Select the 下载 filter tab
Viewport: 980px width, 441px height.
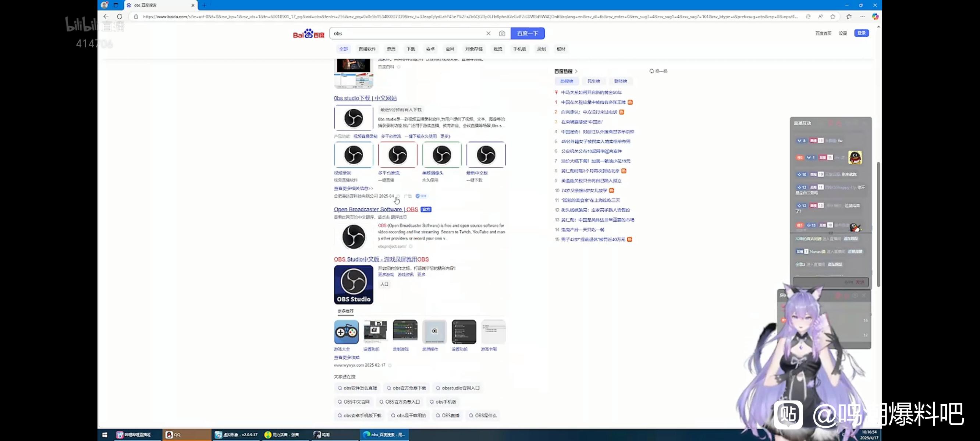411,49
